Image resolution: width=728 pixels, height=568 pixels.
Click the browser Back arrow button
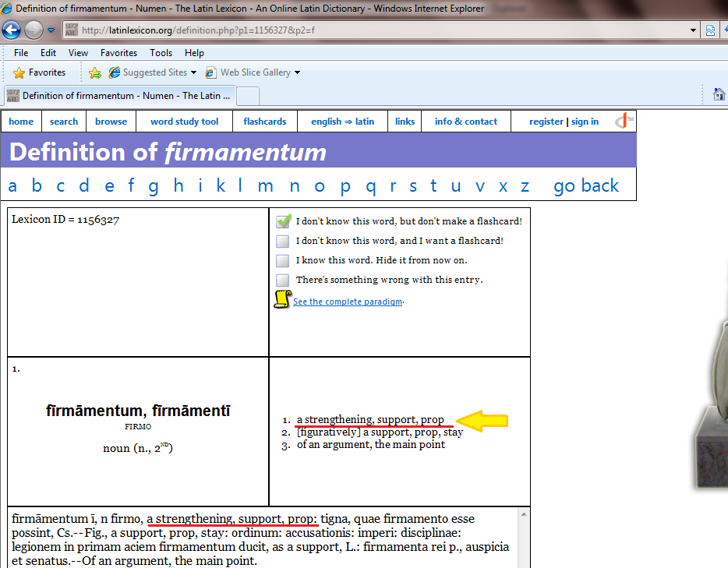coord(12,30)
